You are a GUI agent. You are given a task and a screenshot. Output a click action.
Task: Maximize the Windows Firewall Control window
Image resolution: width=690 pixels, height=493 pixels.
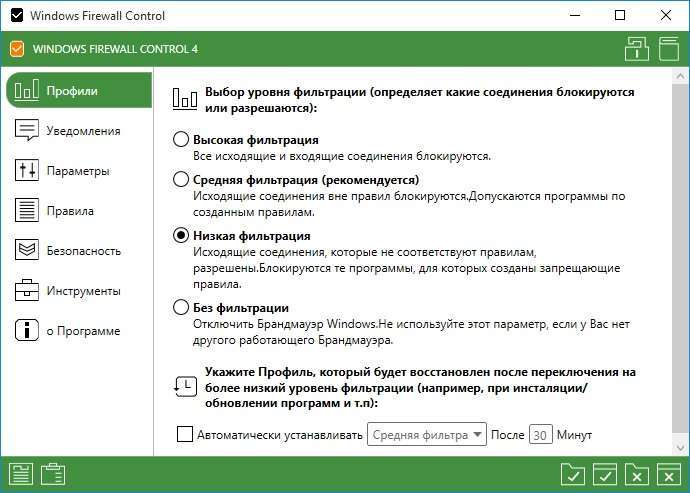[620, 15]
